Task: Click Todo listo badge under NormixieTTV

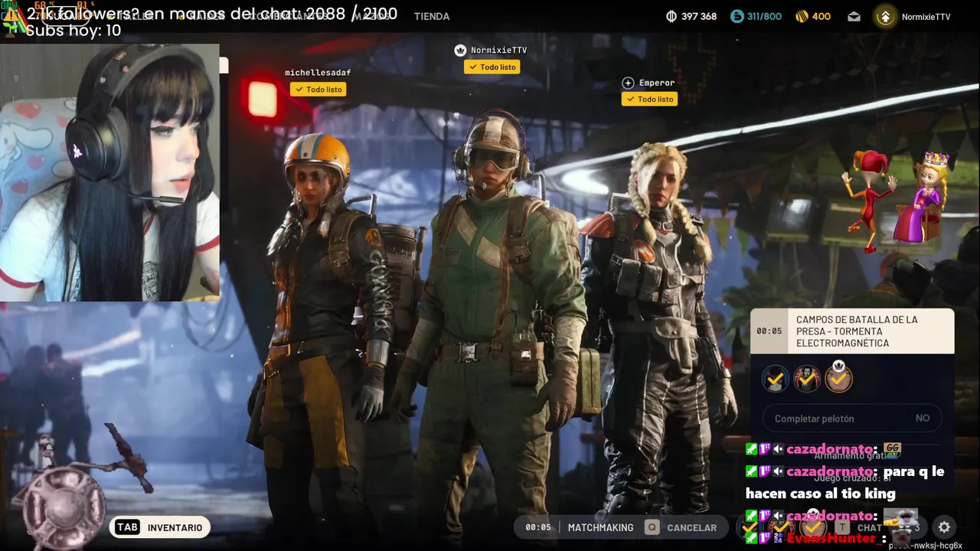Action: 492,67
